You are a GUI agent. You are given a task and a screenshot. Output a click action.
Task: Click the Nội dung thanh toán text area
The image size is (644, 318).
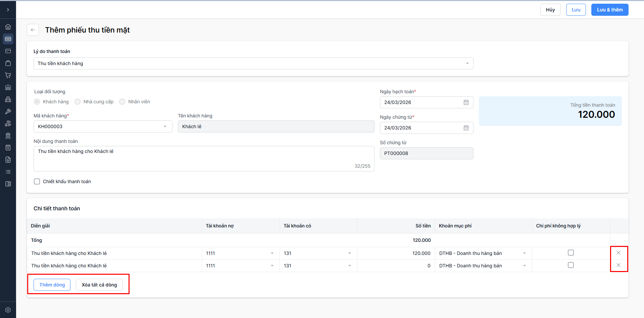coord(204,158)
